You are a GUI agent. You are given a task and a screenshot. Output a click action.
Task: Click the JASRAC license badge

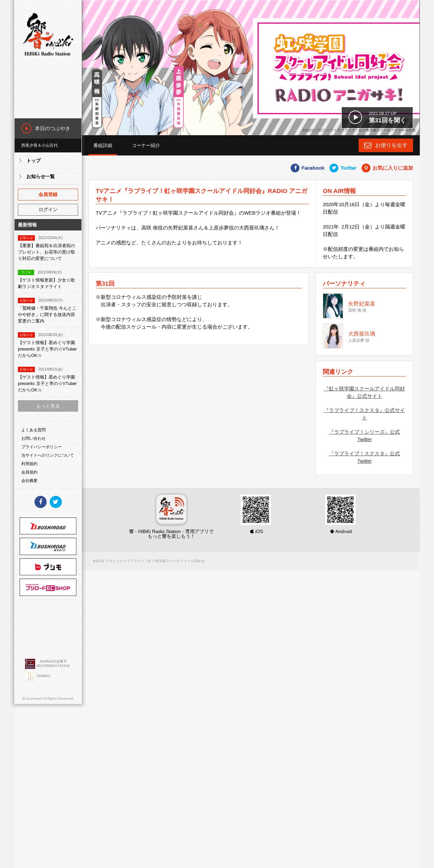(30, 664)
